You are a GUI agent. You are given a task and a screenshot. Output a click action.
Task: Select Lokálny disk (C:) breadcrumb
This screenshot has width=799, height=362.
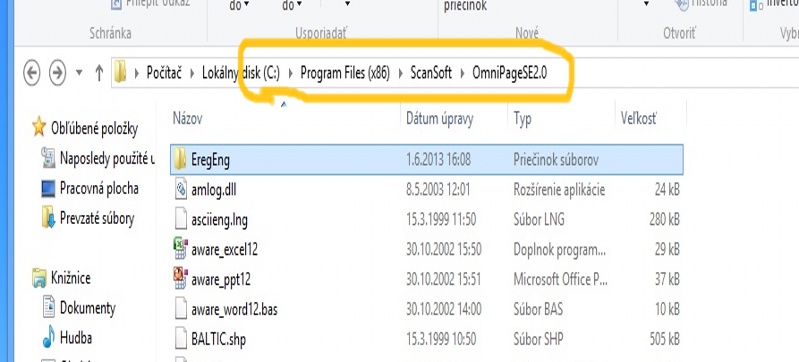point(241,73)
